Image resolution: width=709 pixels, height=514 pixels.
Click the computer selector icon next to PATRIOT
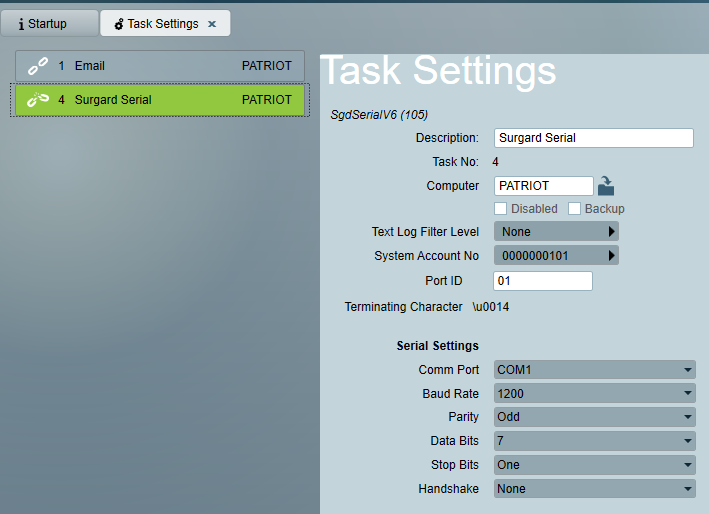coord(606,186)
